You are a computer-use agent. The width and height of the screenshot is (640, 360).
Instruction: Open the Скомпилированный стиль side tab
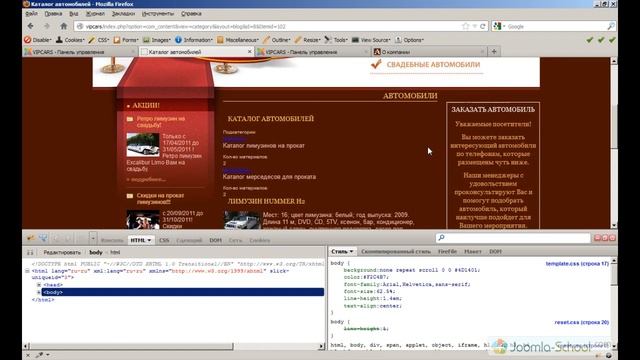click(396, 251)
